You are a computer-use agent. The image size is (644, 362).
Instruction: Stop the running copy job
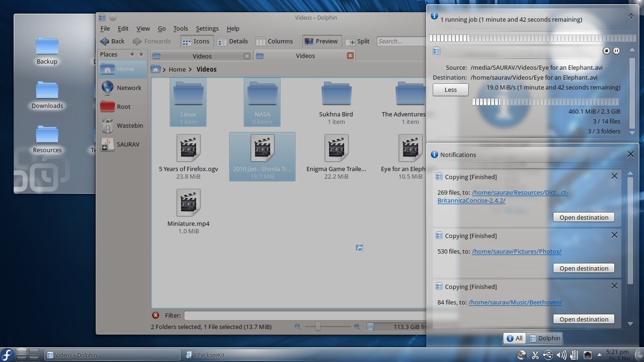pyautogui.click(x=607, y=51)
